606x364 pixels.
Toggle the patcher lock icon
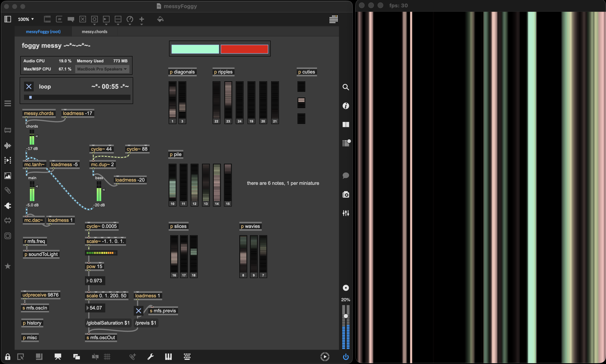point(8,357)
